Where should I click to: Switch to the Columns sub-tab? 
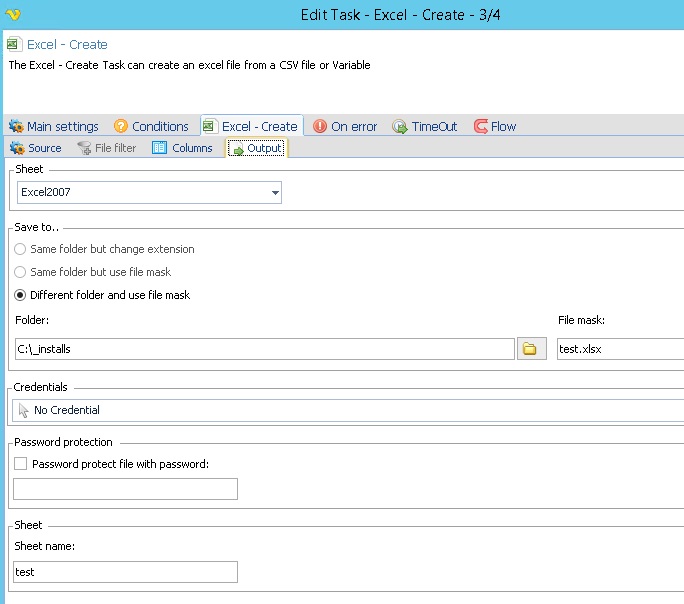click(183, 148)
